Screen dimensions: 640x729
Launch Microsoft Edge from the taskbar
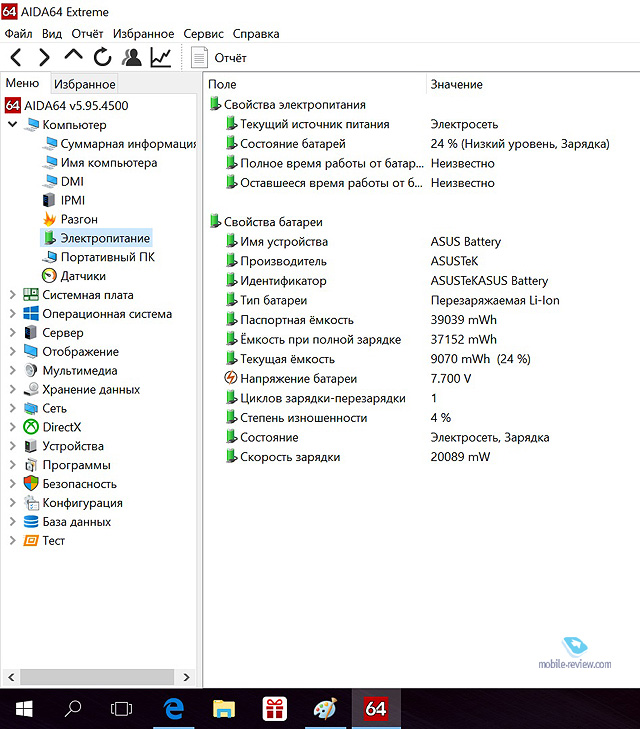point(174,709)
